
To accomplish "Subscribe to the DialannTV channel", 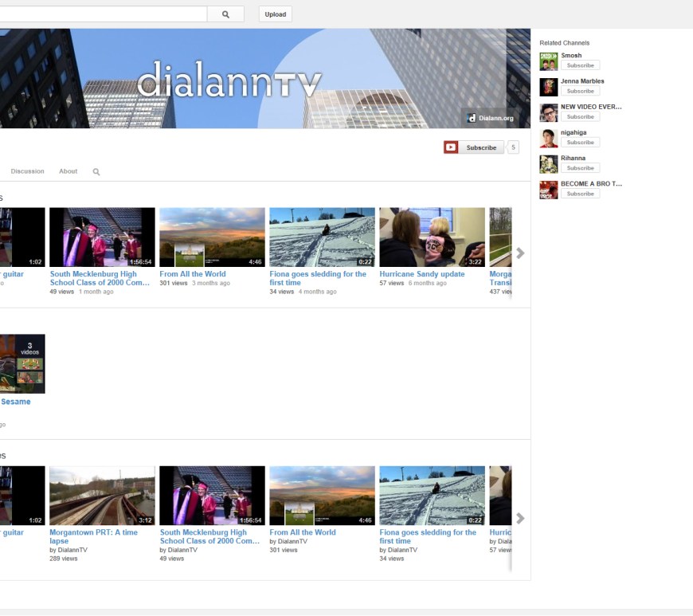I will (474, 147).
